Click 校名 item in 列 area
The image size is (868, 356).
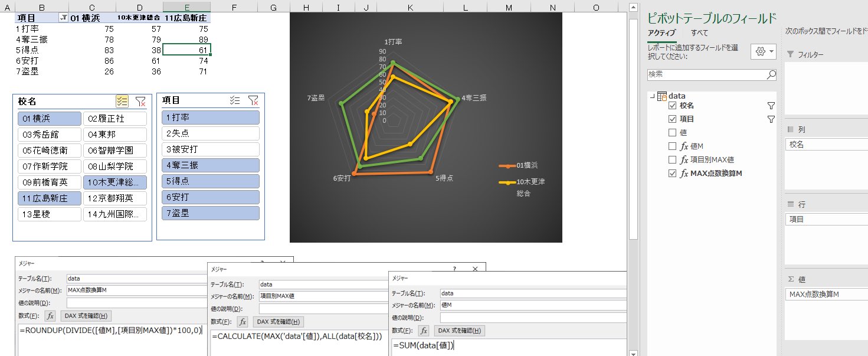(x=827, y=145)
